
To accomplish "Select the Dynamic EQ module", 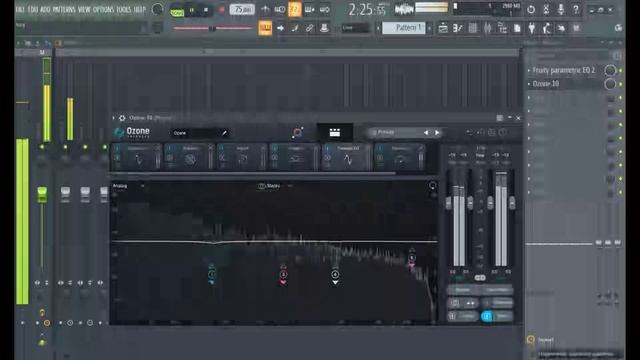I will click(x=347, y=157).
